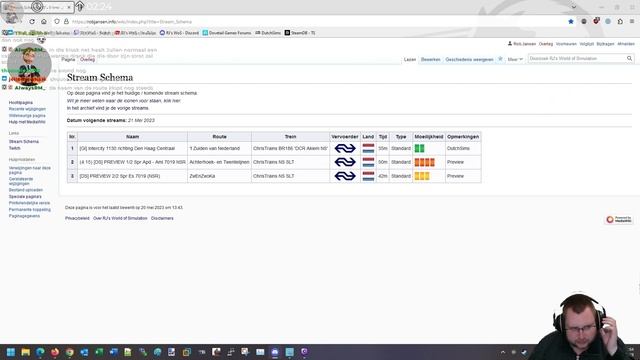Image resolution: width=640 pixels, height=360 pixels.
Task: Open Bestand uploaden sidebar link
Action: pyautogui.click(x=26, y=190)
